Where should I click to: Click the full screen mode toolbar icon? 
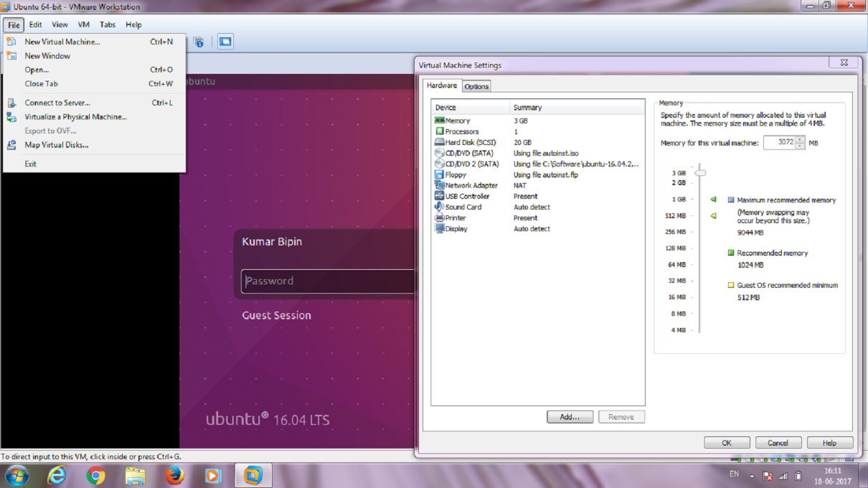[x=225, y=42]
